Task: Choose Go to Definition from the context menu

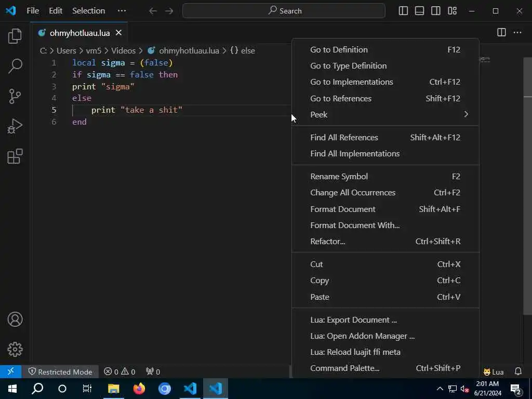Action: 385,49
